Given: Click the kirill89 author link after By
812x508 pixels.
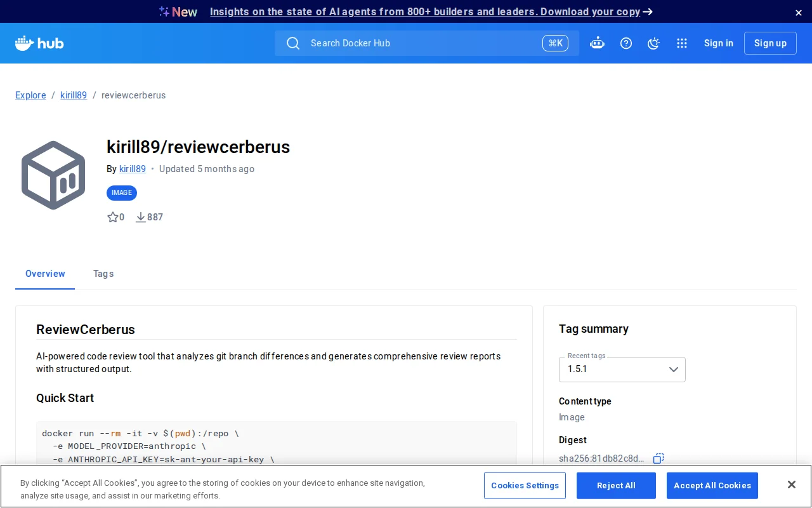Looking at the screenshot, I should point(133,169).
